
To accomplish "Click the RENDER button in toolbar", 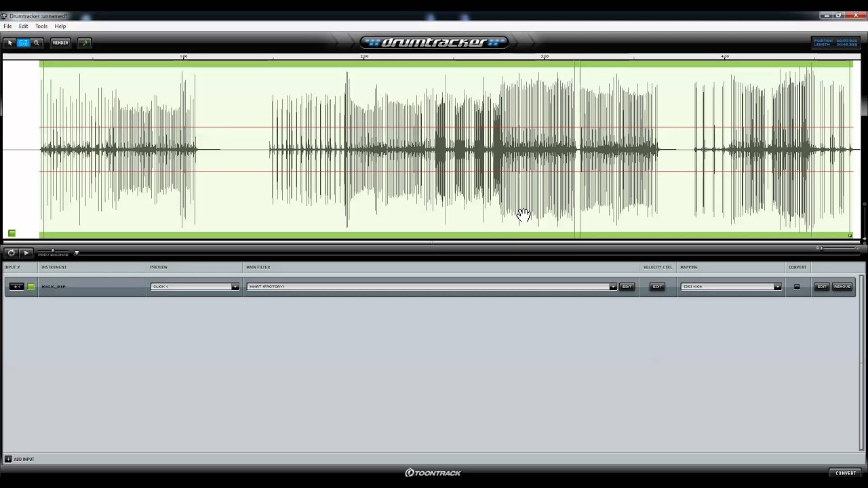I will coord(60,43).
